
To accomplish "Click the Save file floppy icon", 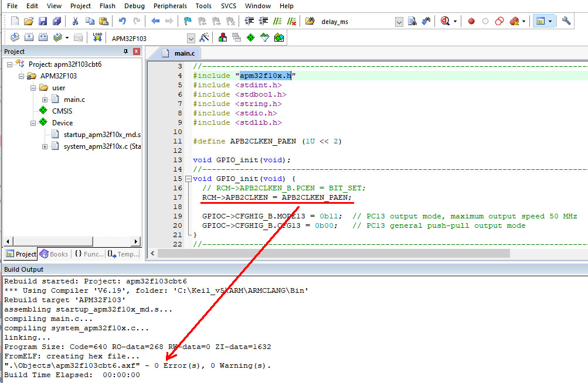I will click(x=43, y=21).
